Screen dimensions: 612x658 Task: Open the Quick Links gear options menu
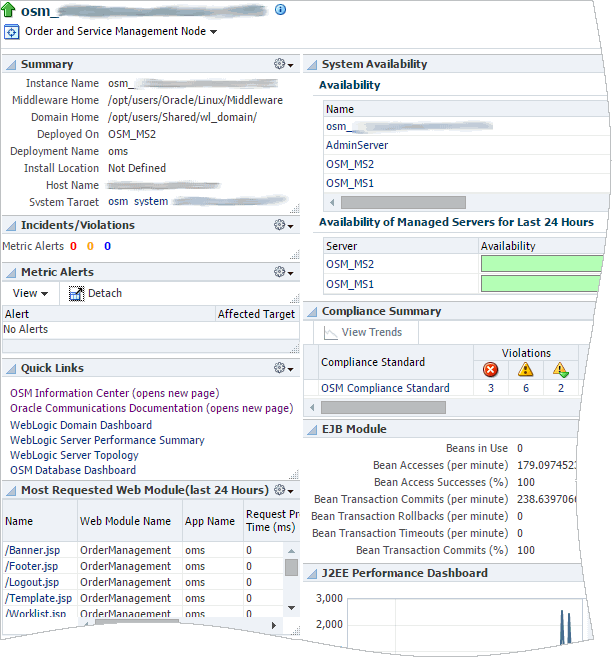point(283,368)
